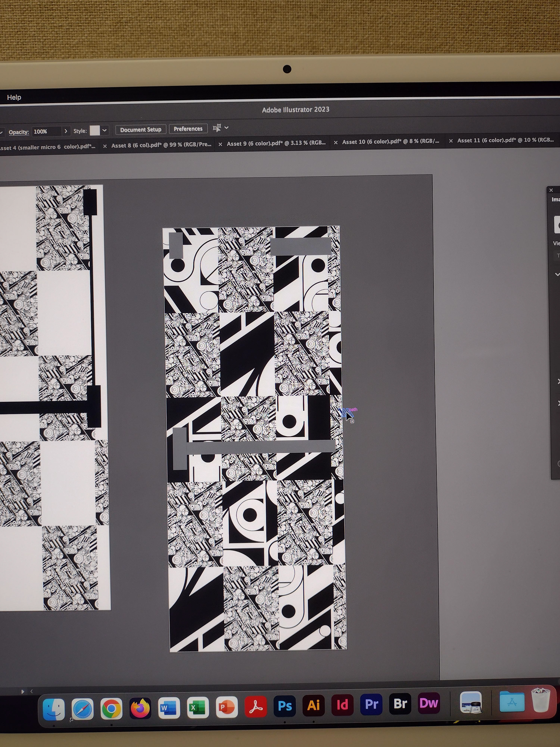
Task: Open Preferences from the control bar
Action: click(x=188, y=129)
